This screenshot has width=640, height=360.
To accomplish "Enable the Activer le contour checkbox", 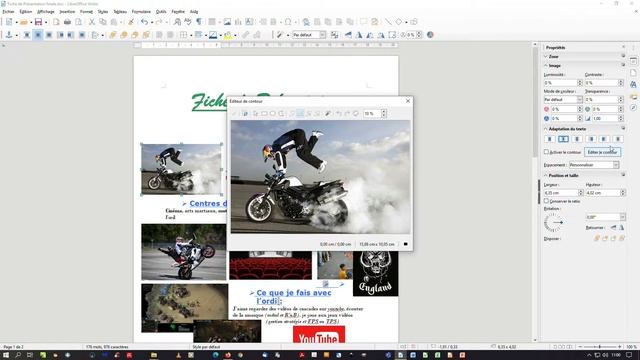I will [546, 152].
